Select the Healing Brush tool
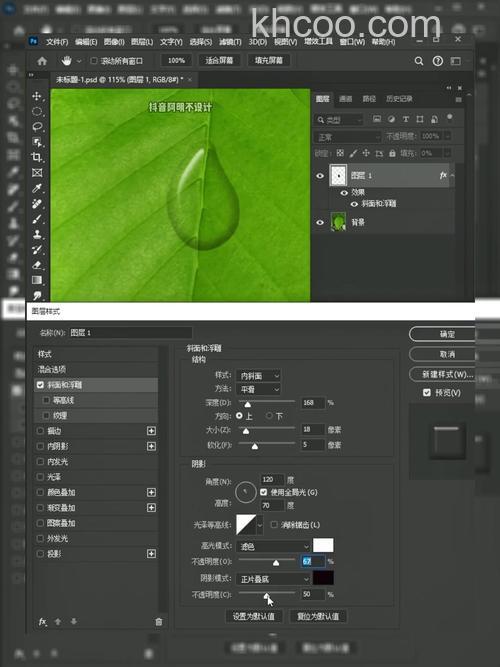500x667 pixels. pyautogui.click(x=37, y=204)
